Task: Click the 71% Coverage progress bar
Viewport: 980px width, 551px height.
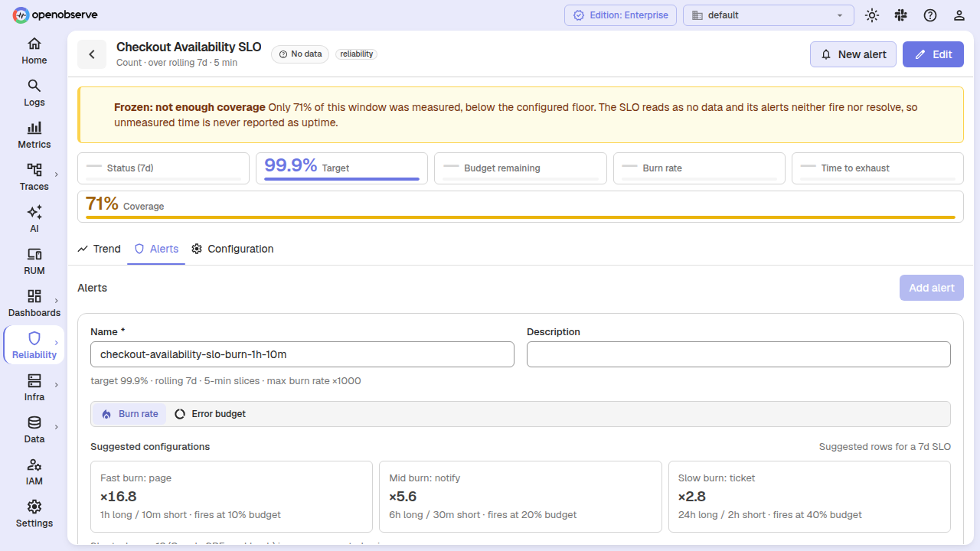Action: [521, 217]
